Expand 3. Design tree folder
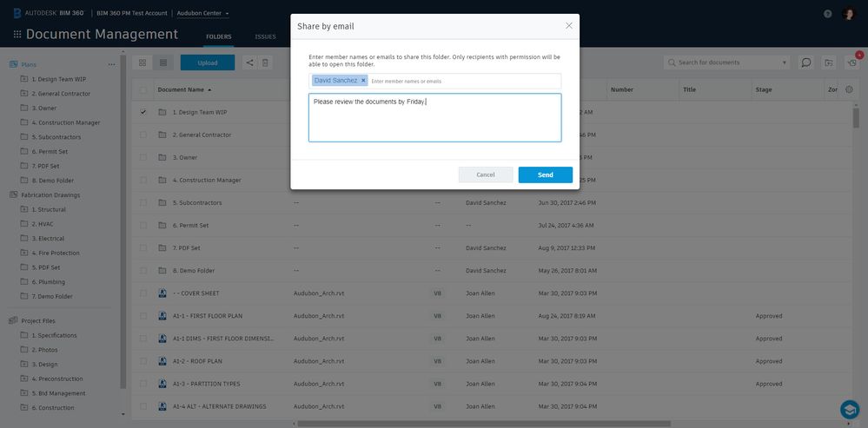The height and width of the screenshot is (428, 868). pos(23,365)
